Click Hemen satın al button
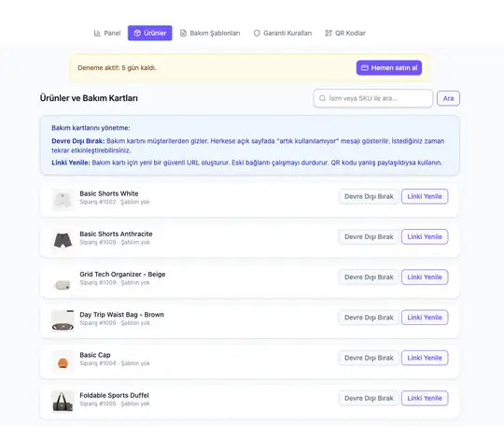The image size is (504, 426). 389,68
